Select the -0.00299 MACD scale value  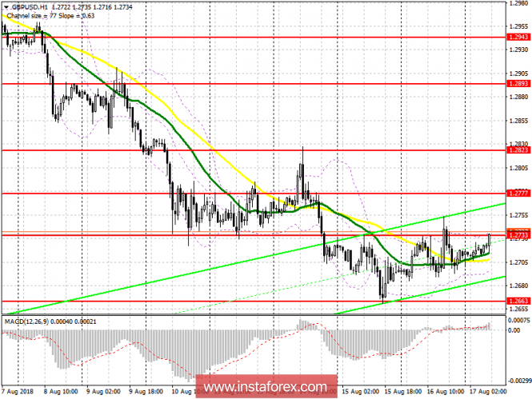click(x=519, y=381)
